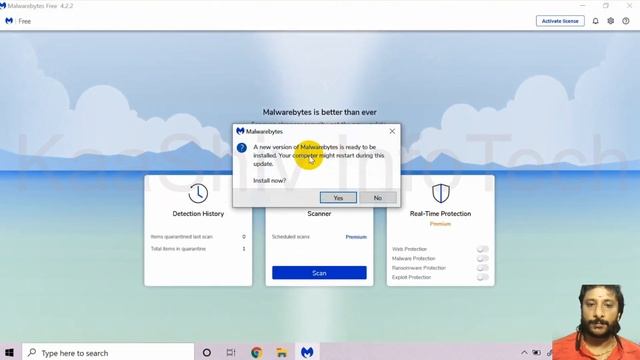Open the Detection History clock icon
640x360 pixels.
[198, 193]
